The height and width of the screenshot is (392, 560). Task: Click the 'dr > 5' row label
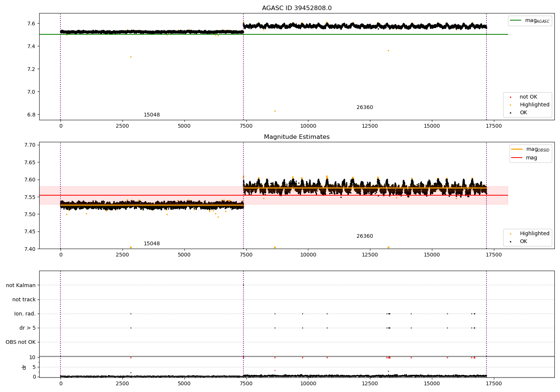tap(28, 328)
